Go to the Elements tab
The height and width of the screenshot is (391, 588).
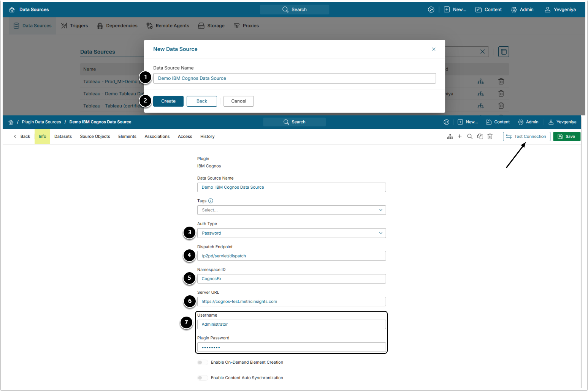127,137
